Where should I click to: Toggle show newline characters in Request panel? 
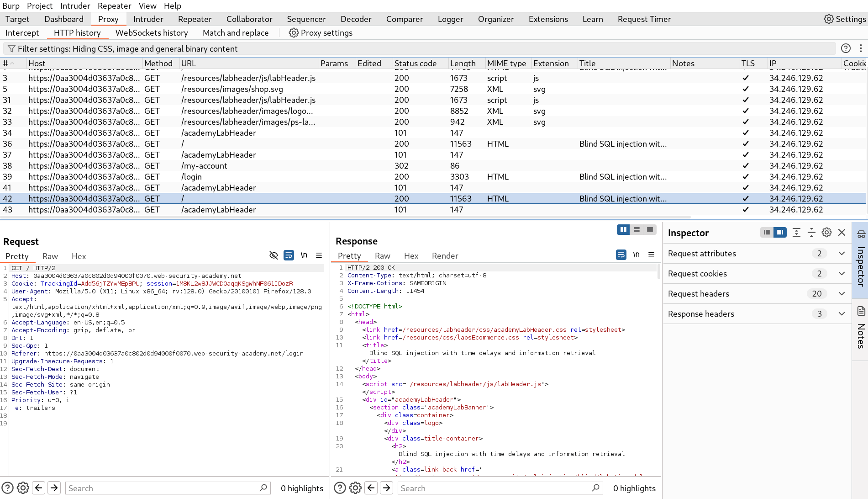[x=304, y=255]
